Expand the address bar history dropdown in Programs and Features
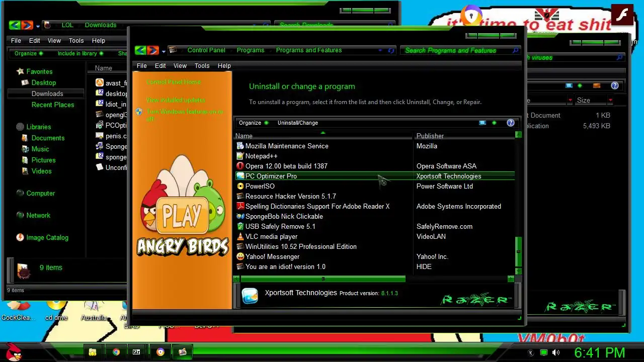Image resolution: width=644 pixels, height=362 pixels. tap(380, 50)
